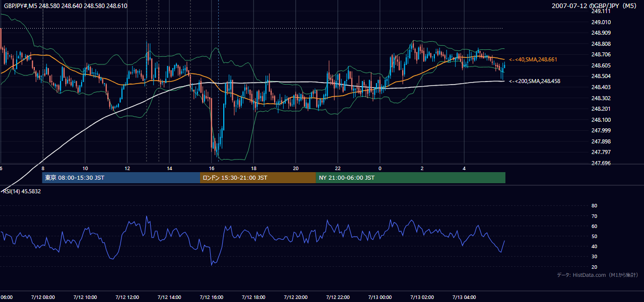Click price level 249.111 on the axis
The height and width of the screenshot is (302, 644).
[601, 11]
